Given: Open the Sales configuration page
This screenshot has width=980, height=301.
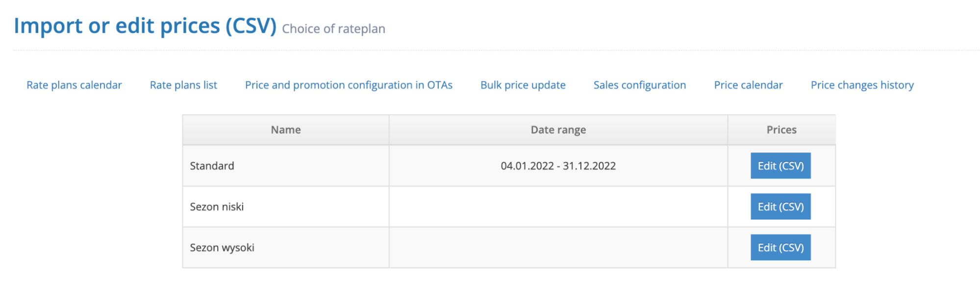Looking at the screenshot, I should point(639,85).
